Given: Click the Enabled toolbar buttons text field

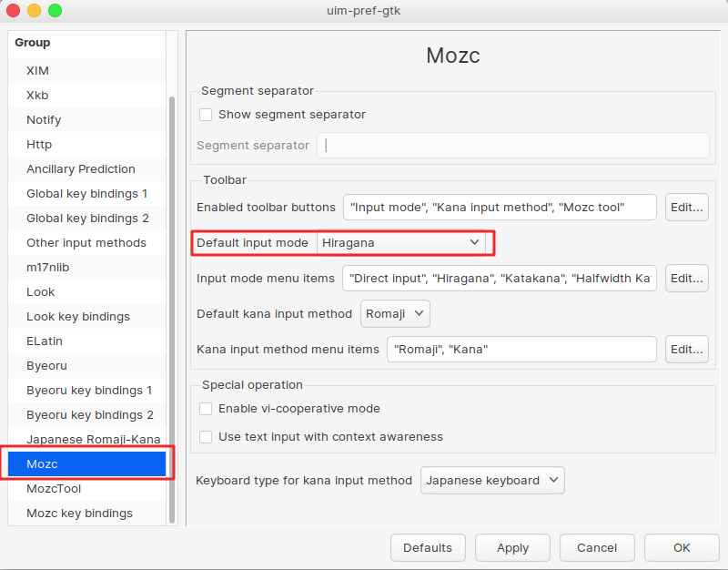Looking at the screenshot, I should 500,208.
